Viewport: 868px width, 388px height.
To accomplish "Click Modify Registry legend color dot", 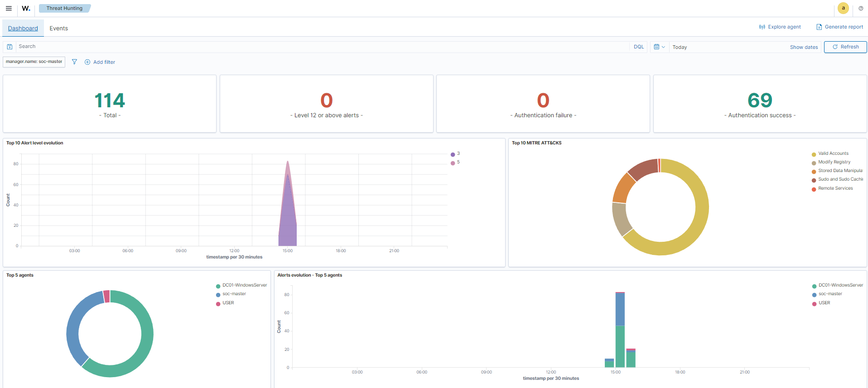I will (814, 163).
